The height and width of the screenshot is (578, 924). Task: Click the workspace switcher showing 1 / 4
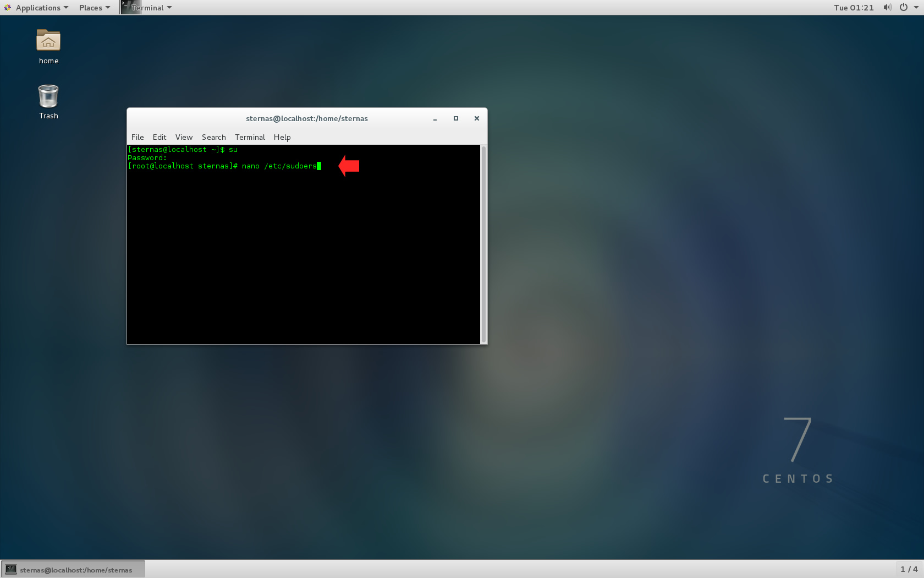(909, 569)
